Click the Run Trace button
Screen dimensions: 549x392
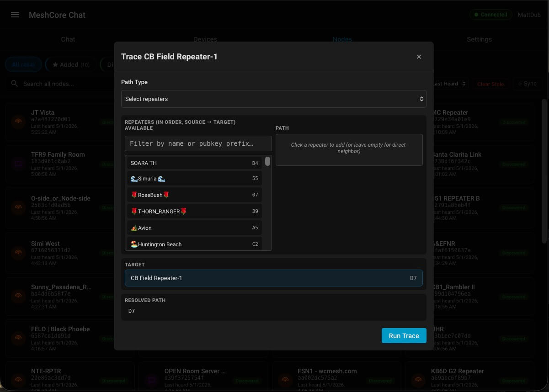404,336
